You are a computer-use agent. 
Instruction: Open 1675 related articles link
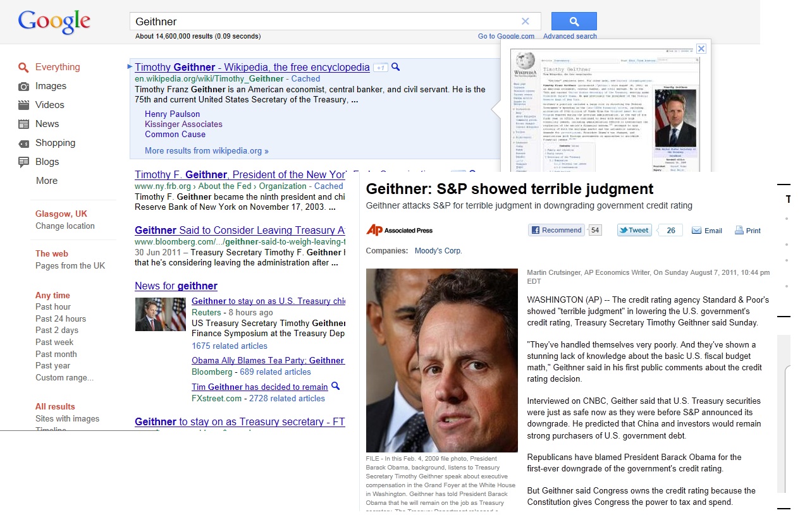pyautogui.click(x=230, y=346)
